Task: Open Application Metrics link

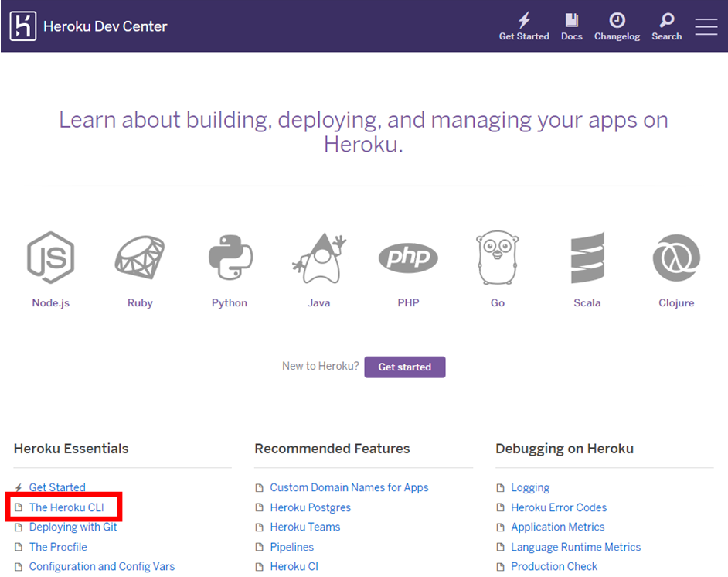Action: (x=558, y=527)
